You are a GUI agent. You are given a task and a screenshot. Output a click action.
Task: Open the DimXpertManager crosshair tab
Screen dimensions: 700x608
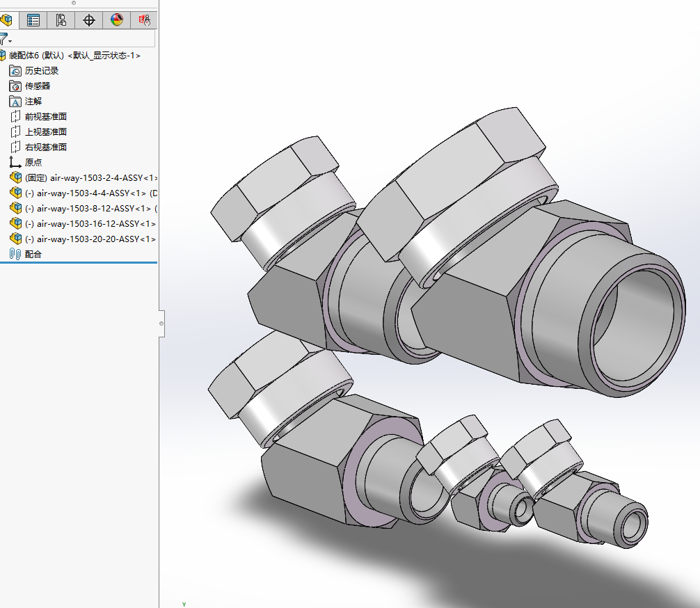(89, 20)
